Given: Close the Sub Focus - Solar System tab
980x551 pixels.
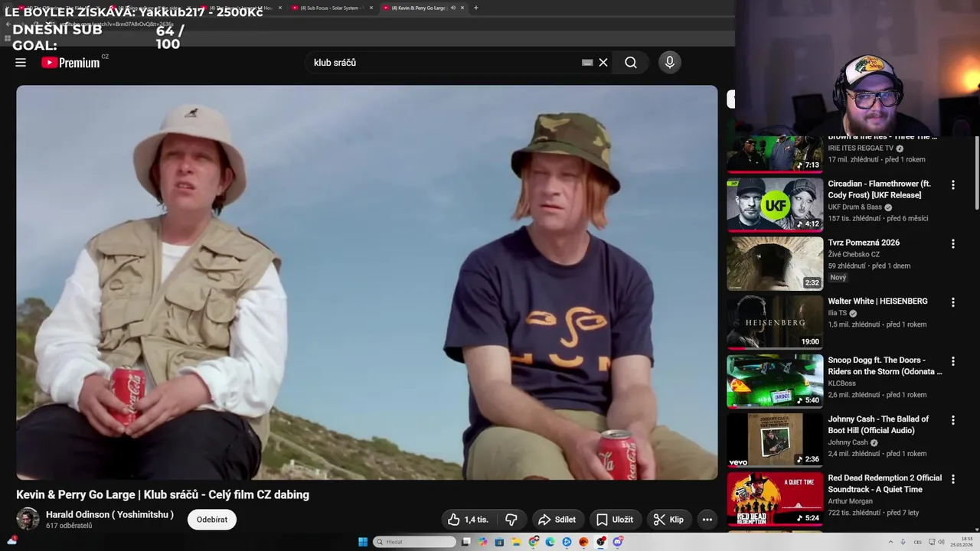Looking at the screenshot, I should coord(371,8).
